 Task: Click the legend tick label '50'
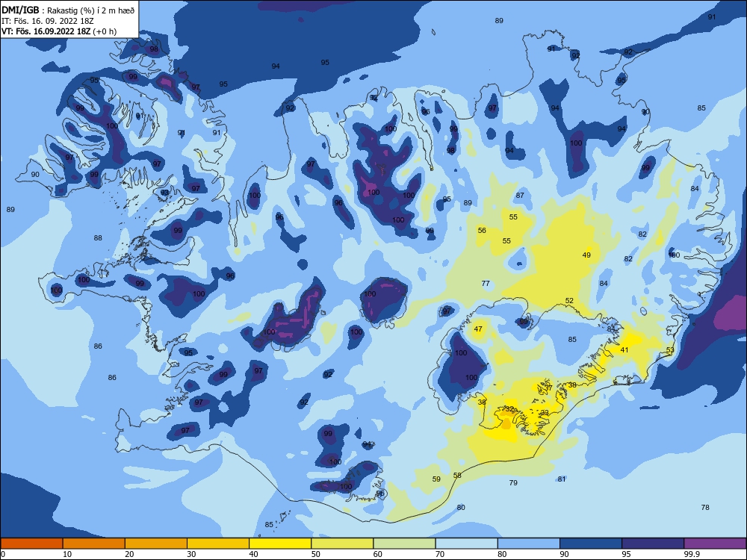pyautogui.click(x=315, y=554)
